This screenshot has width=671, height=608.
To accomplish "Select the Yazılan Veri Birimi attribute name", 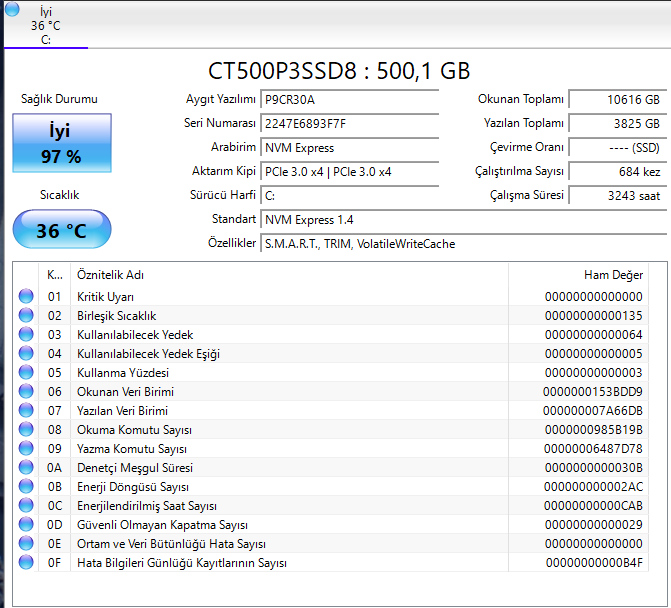I will click(x=122, y=411).
